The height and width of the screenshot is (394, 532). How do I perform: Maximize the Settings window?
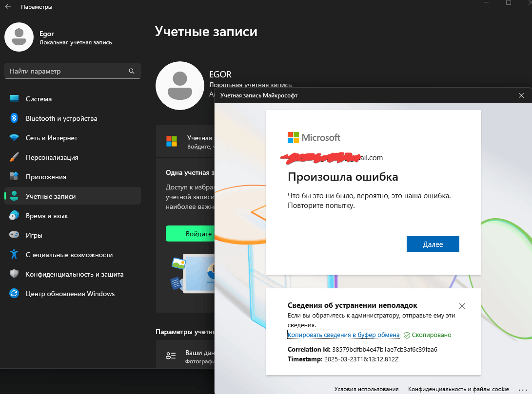[x=508, y=3]
